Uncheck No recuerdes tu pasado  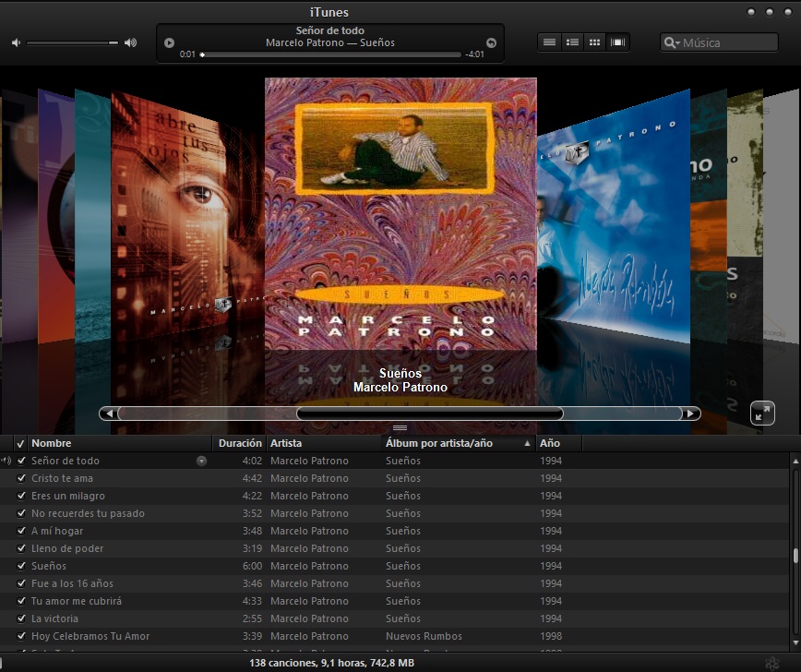click(x=21, y=513)
